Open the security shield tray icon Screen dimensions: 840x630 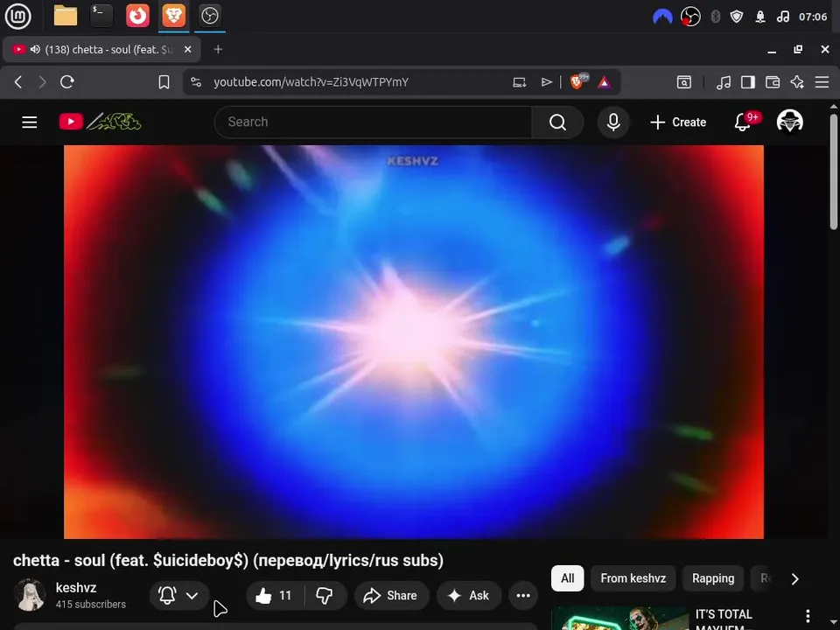pos(737,17)
